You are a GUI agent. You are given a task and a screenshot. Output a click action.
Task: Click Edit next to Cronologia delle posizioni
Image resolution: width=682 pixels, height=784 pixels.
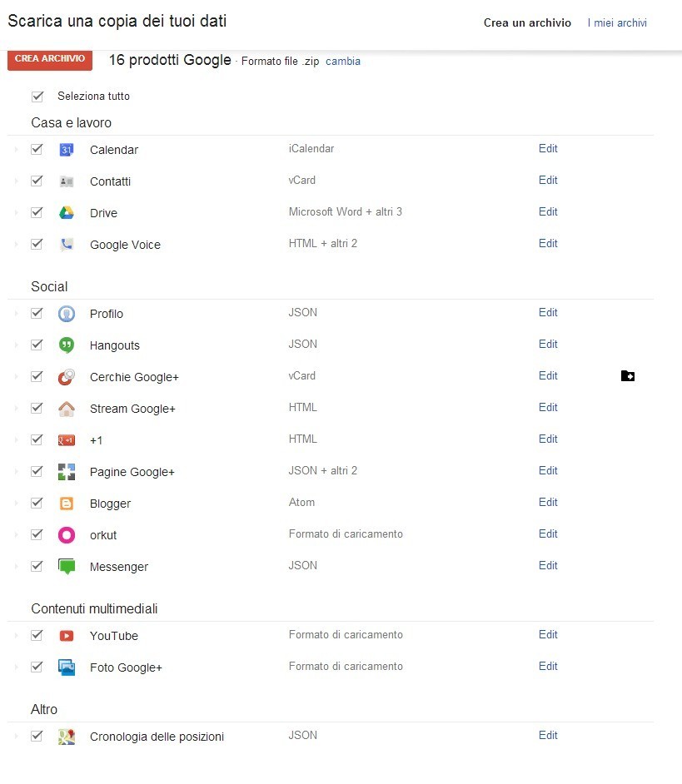(548, 736)
